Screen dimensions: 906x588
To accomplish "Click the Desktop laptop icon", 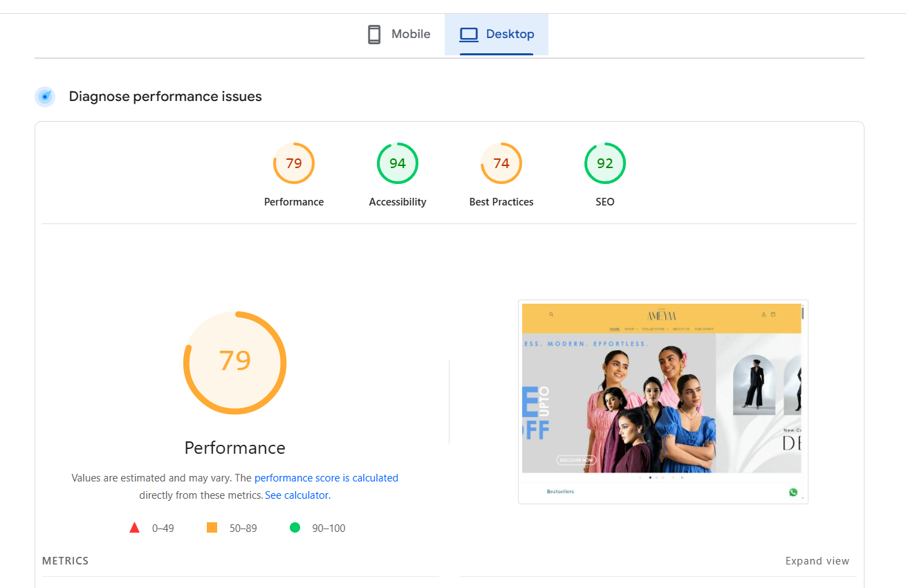I will coord(469,35).
